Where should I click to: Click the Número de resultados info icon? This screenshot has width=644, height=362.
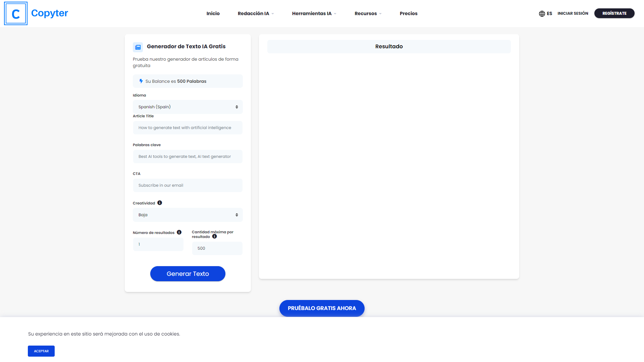179,232
